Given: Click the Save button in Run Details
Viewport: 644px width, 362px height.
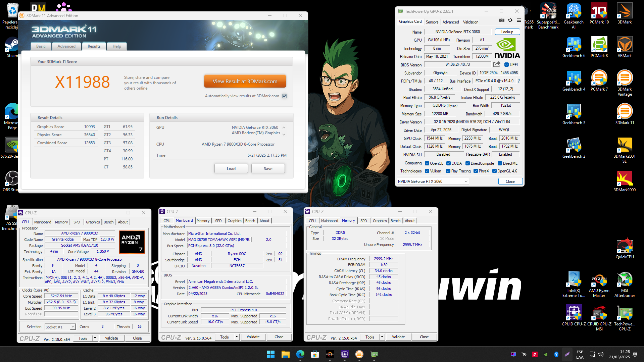Looking at the screenshot, I should 268,168.
